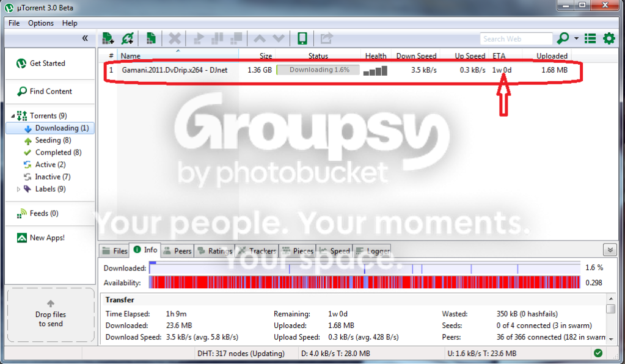Open the Help menu
This screenshot has height=364, width=625.
pyautogui.click(x=70, y=23)
